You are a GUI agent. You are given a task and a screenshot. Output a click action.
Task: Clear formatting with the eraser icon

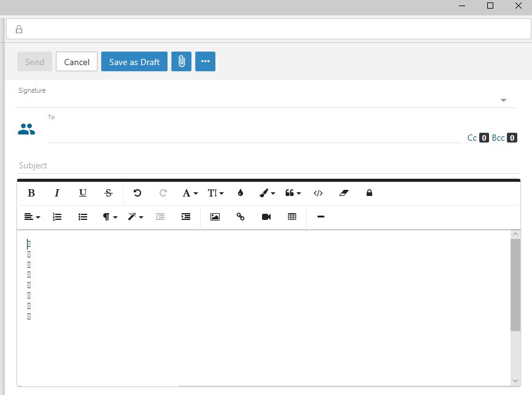[x=344, y=193]
